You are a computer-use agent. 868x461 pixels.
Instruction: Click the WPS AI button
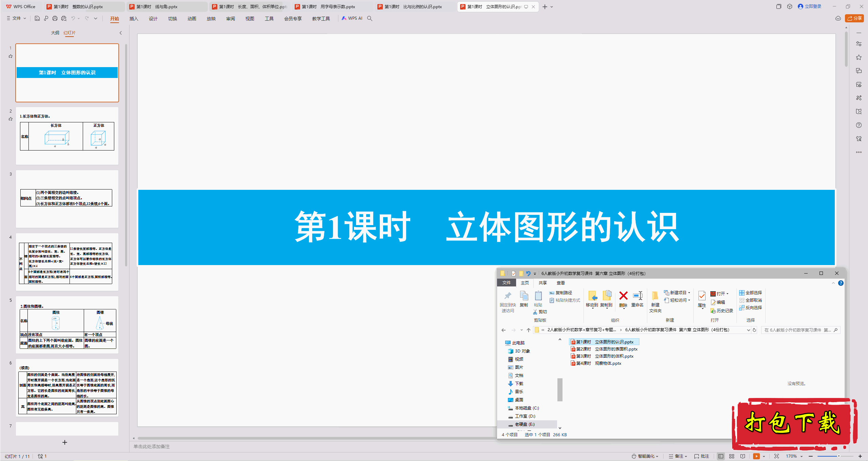tap(352, 18)
